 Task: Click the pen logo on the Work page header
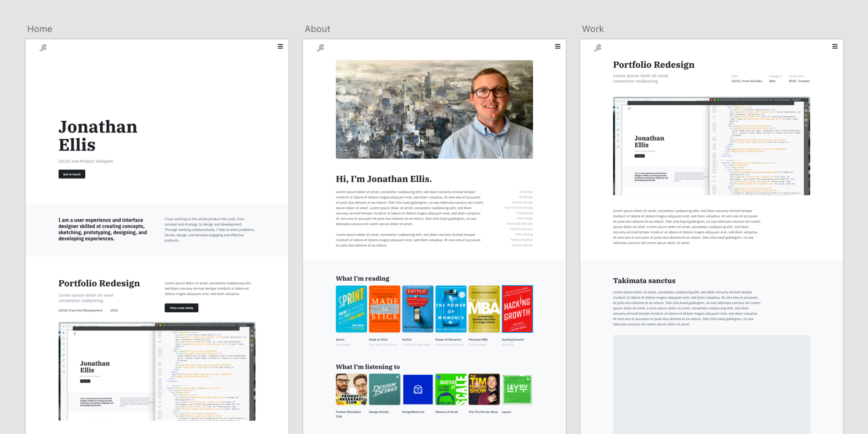(598, 47)
